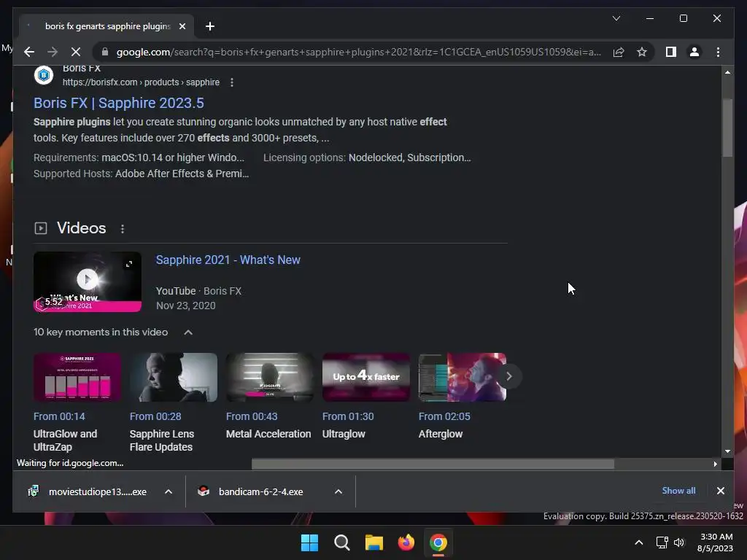
Task: Open volume tray icon
Action: pos(679,542)
